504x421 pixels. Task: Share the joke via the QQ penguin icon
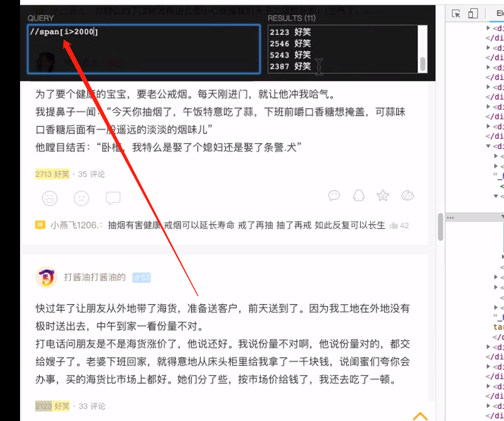tap(359, 195)
